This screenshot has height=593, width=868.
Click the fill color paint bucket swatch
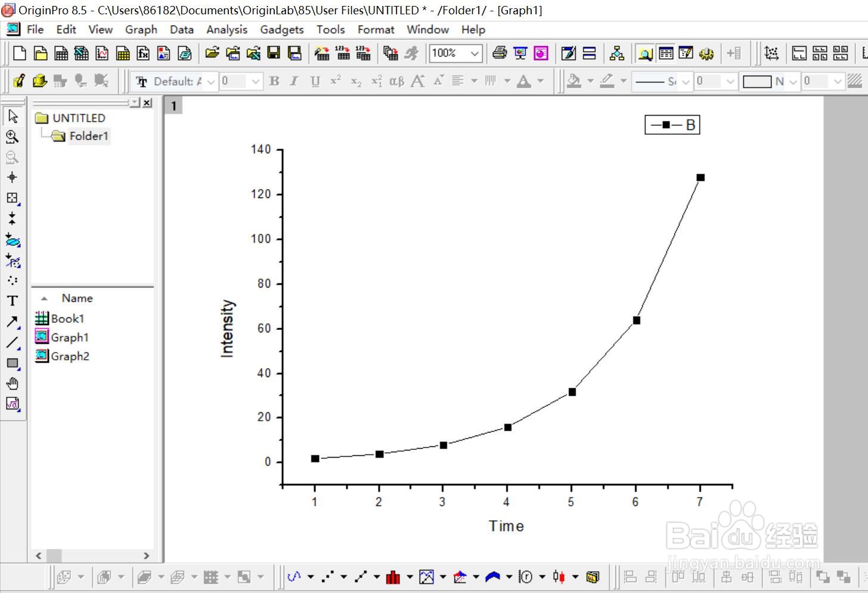coord(574,81)
